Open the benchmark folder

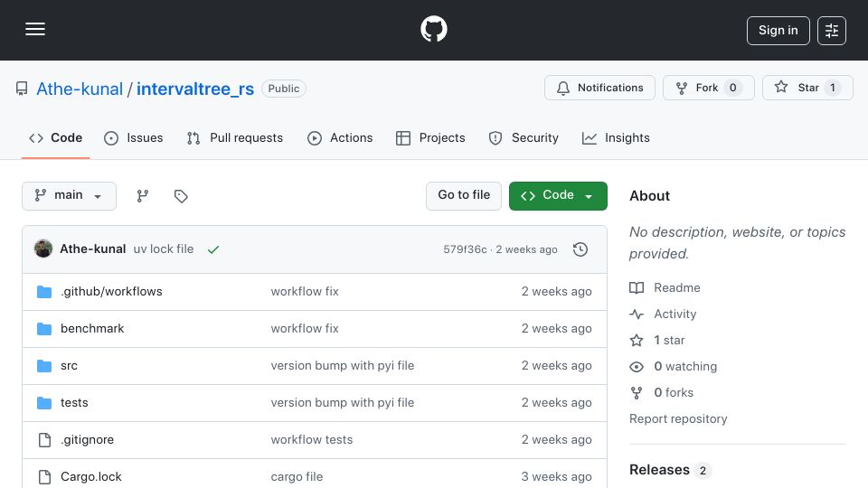pos(92,329)
